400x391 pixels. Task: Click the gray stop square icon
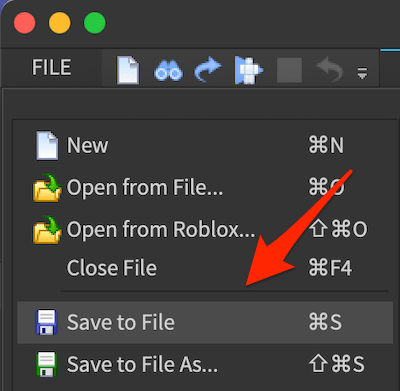pos(289,70)
